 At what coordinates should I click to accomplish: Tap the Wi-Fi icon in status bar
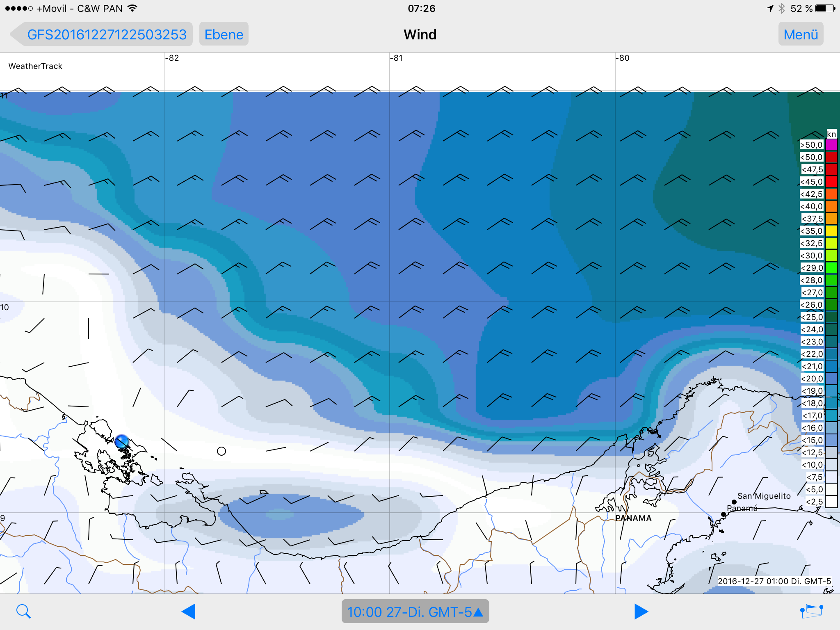pos(132,8)
